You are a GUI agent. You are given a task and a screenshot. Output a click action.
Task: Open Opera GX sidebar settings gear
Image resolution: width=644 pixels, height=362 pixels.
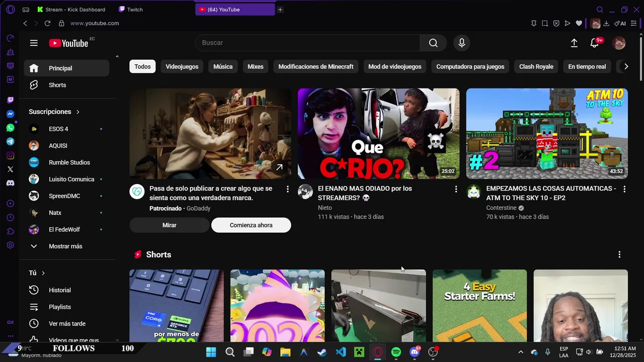click(10, 245)
